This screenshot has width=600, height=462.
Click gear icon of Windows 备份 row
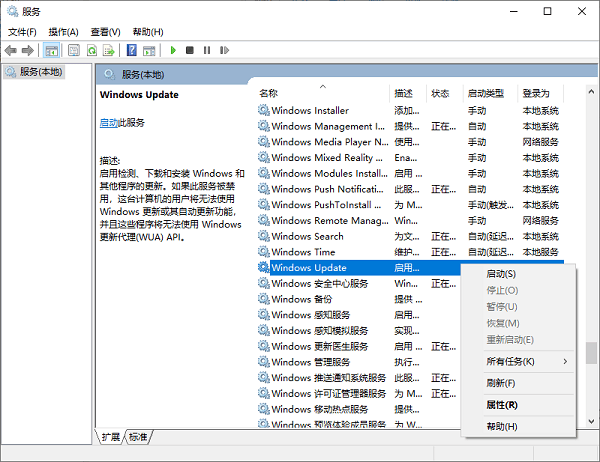point(263,299)
